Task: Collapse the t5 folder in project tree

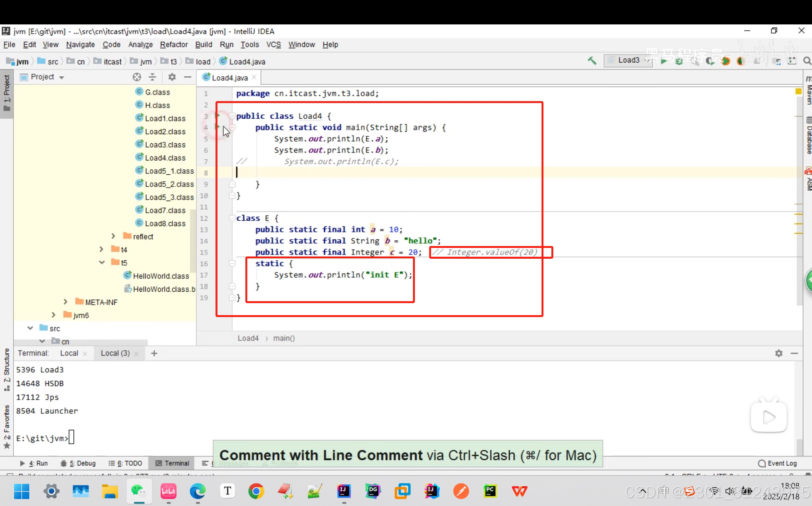Action: pos(102,263)
